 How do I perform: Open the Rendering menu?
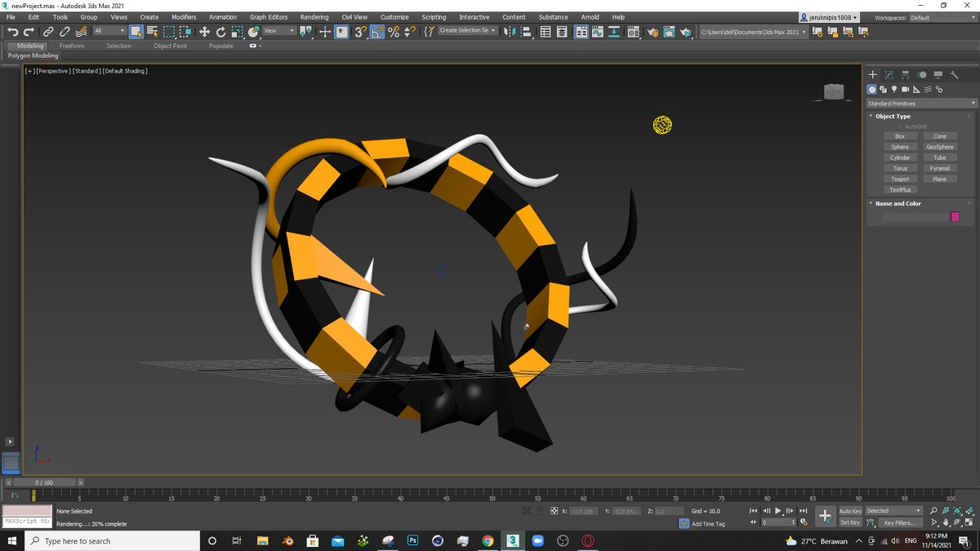[x=314, y=16]
